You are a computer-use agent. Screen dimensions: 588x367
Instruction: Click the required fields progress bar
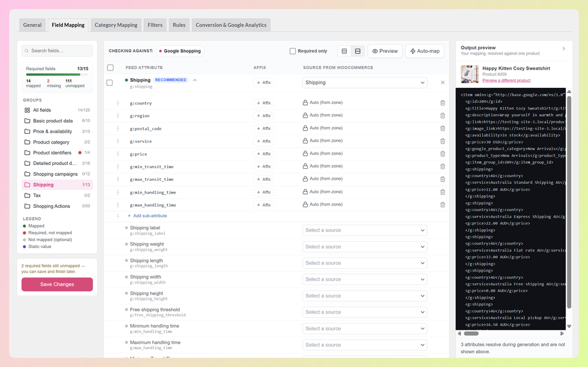pyautogui.click(x=57, y=75)
